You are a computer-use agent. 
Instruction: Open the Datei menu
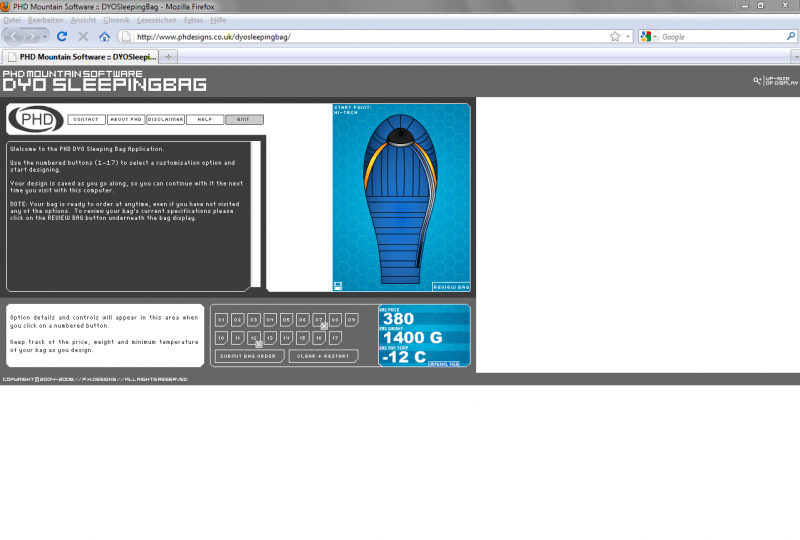pos(12,20)
